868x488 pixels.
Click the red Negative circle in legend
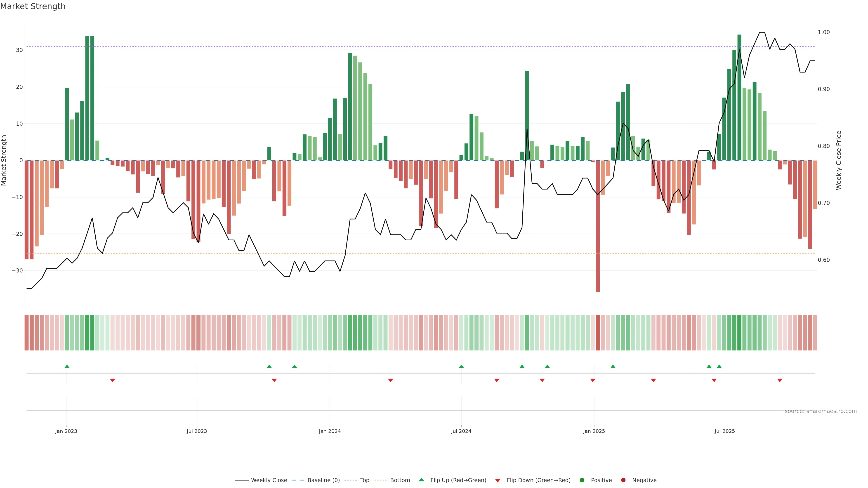[x=623, y=480]
